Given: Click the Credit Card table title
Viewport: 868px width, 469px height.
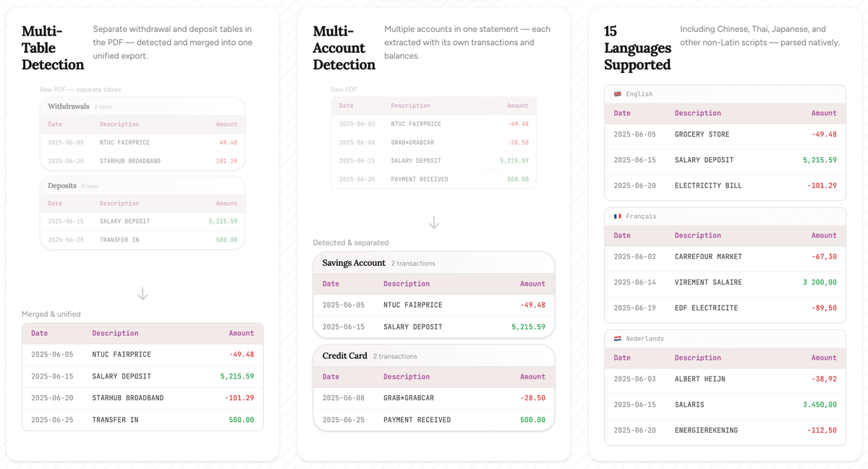Looking at the screenshot, I should [x=345, y=356].
